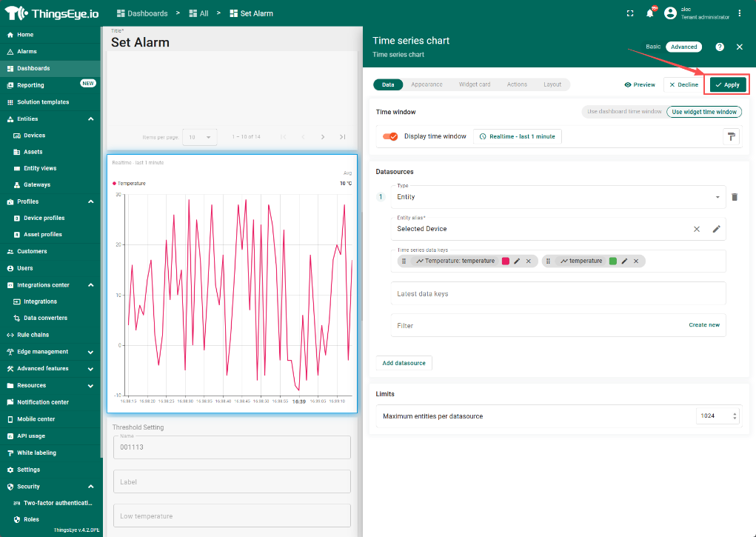Viewport: 756px width, 537px height.
Task: Edit the Selected Device entity alias
Action: coord(716,229)
